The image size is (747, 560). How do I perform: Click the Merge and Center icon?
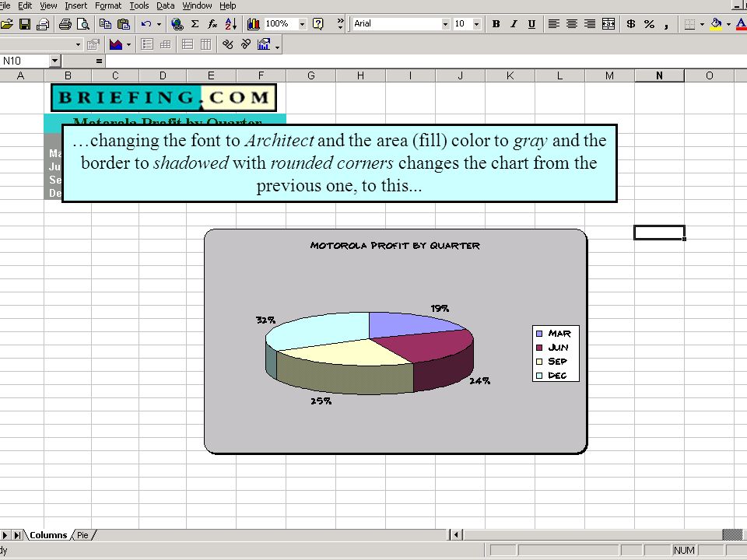[608, 24]
